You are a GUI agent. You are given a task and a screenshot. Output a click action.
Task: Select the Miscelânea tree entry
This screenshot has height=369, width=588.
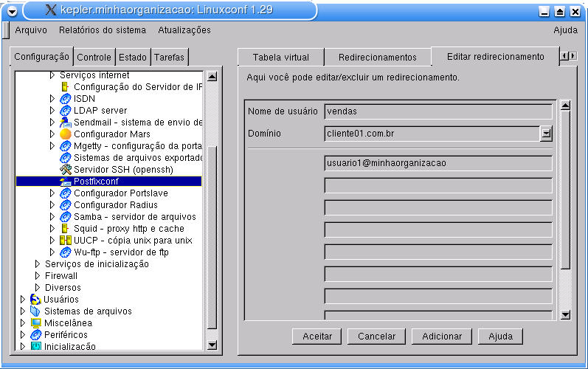[69, 323]
